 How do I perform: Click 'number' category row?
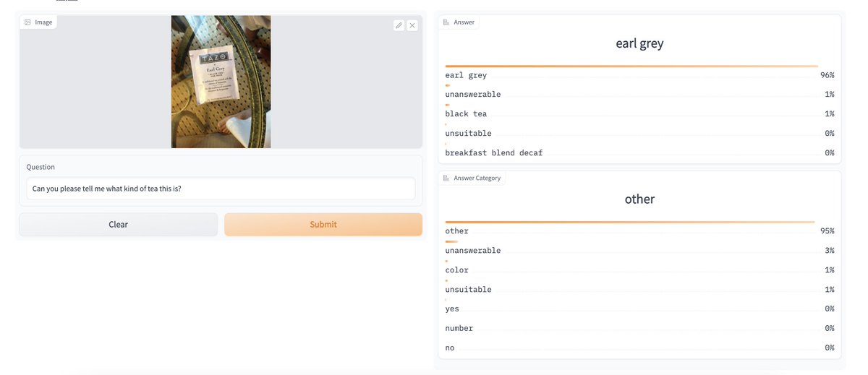coord(639,329)
